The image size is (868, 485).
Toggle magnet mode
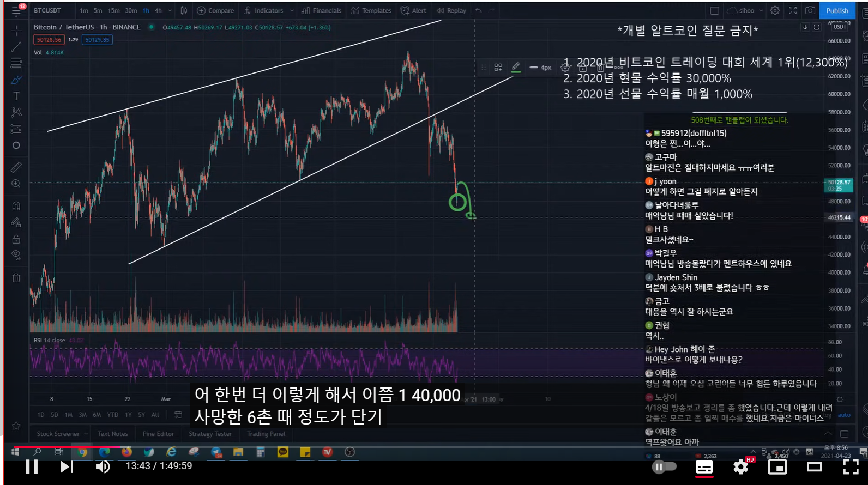pos(16,205)
